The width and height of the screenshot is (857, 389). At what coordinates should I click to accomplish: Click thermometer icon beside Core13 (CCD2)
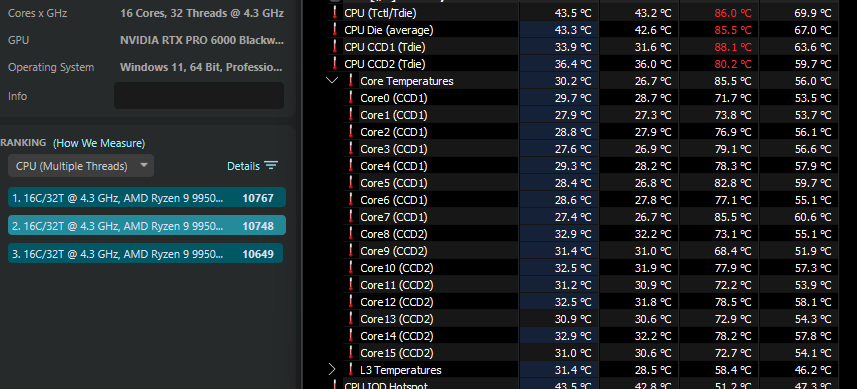pyautogui.click(x=351, y=319)
